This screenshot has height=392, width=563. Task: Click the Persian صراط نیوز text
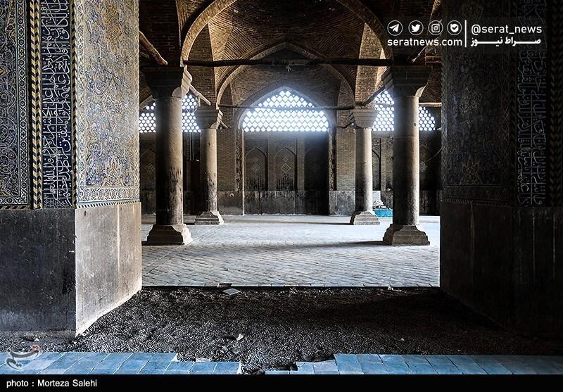click(x=507, y=42)
